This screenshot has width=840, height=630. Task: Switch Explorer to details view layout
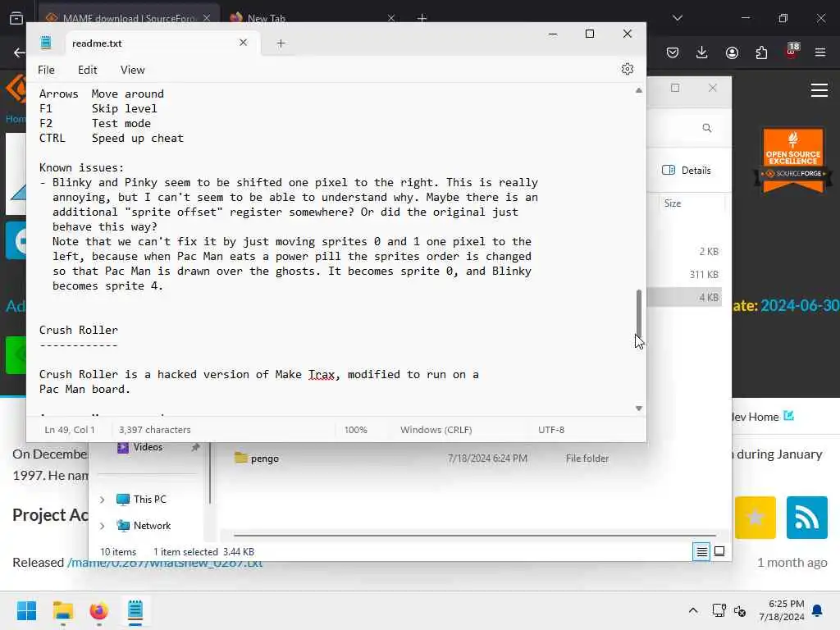point(701,551)
